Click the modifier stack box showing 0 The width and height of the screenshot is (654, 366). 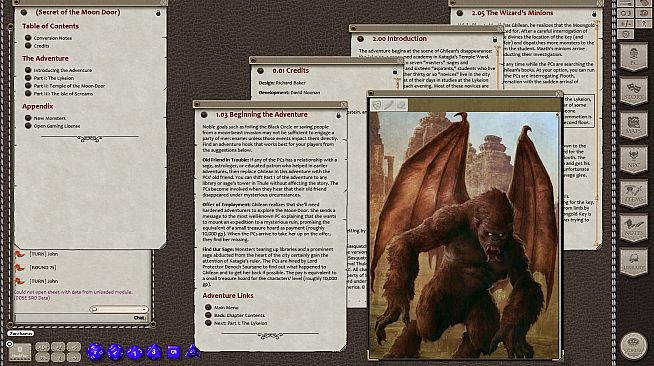(x=20, y=352)
